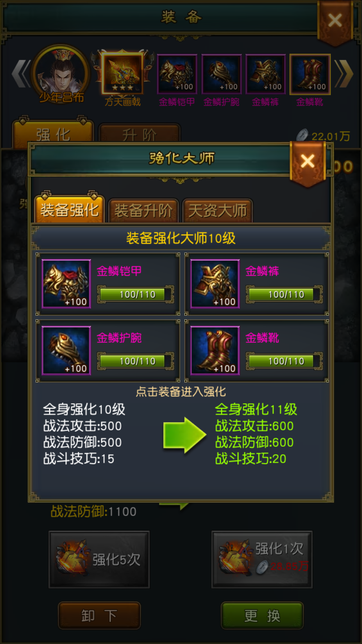The width and height of the screenshot is (362, 644).
Task: Choose the 金鳞护腕 slot in top equipment row
Action: click(x=222, y=74)
